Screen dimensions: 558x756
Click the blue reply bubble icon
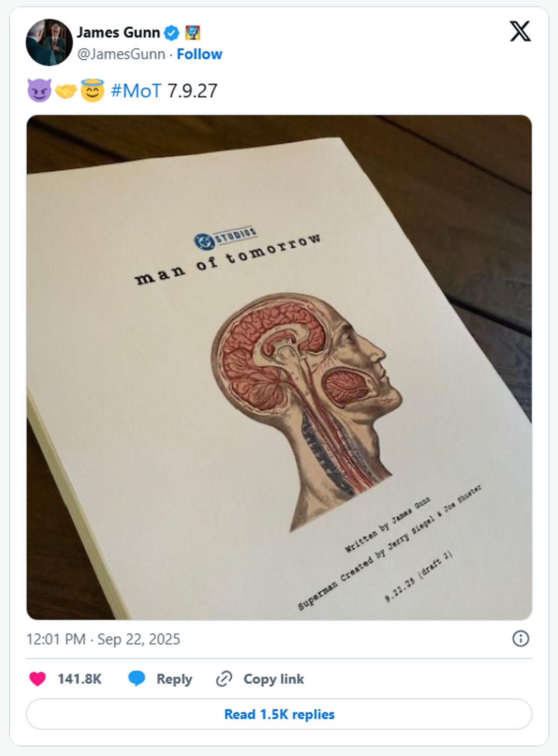coord(137,679)
